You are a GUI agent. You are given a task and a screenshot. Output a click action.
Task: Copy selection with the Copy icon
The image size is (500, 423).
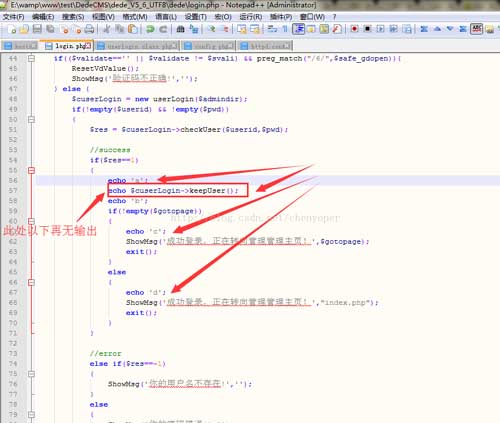pos(119,29)
